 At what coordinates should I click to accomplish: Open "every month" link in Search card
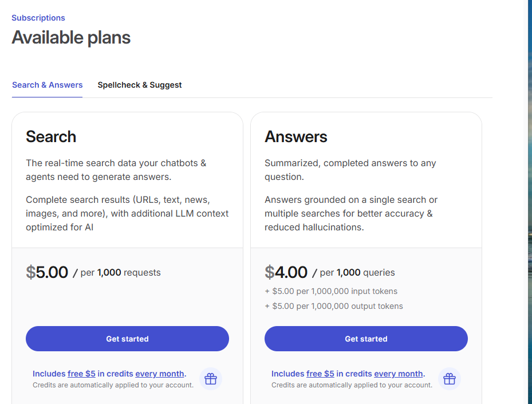click(x=159, y=374)
